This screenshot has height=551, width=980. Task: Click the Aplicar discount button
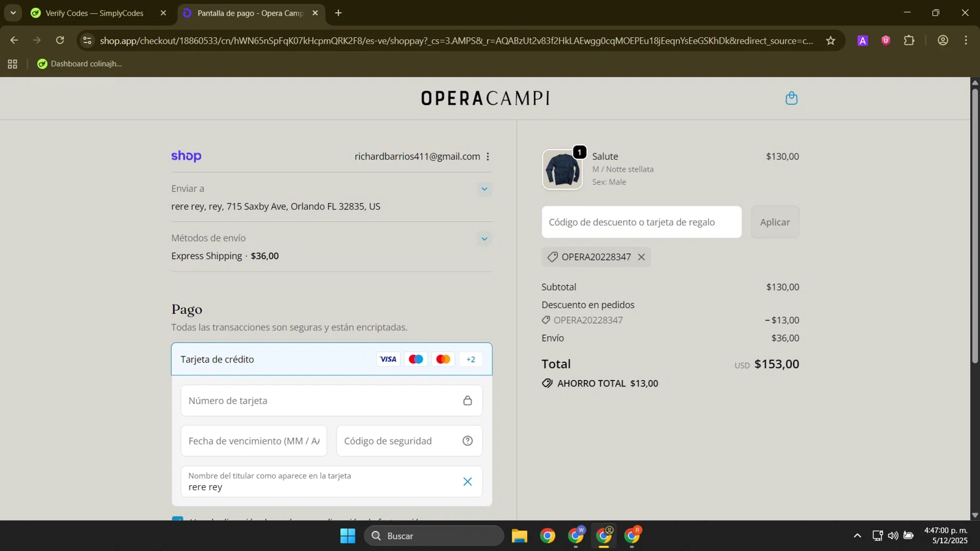click(775, 222)
